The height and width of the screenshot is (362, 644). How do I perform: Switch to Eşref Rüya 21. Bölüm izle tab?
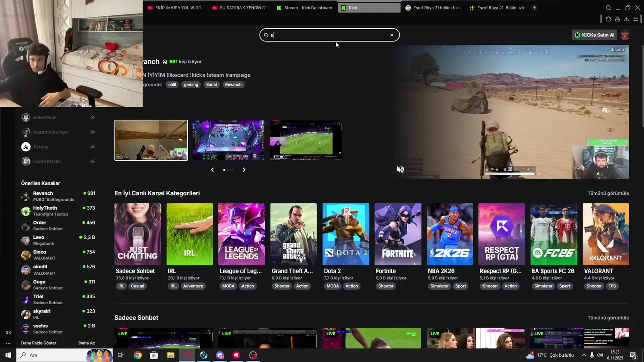click(498, 8)
